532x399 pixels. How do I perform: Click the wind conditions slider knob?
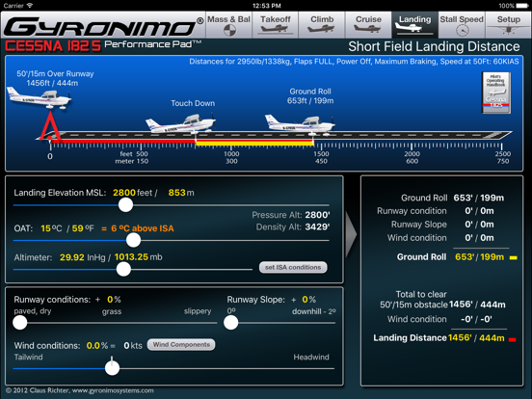tap(112, 368)
